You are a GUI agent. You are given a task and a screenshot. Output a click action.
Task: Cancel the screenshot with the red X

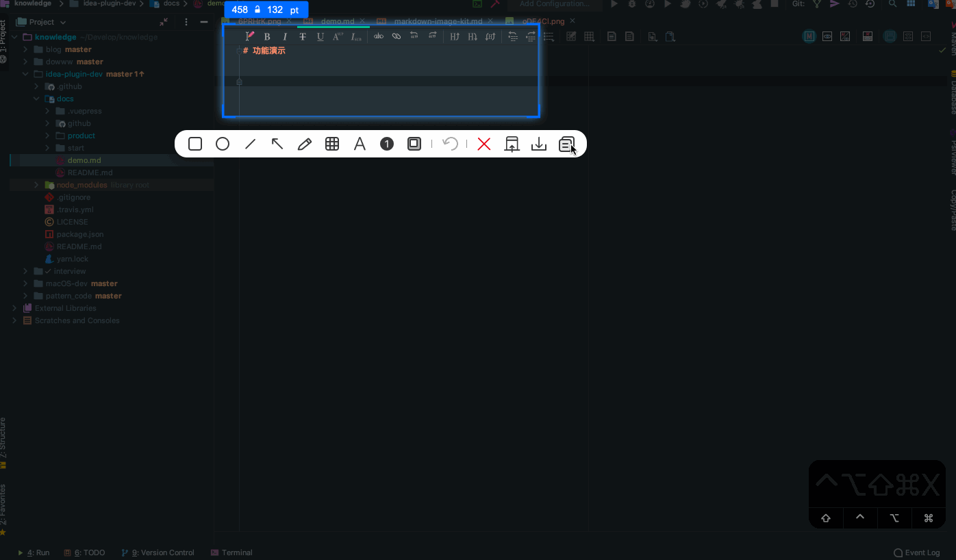click(x=484, y=144)
